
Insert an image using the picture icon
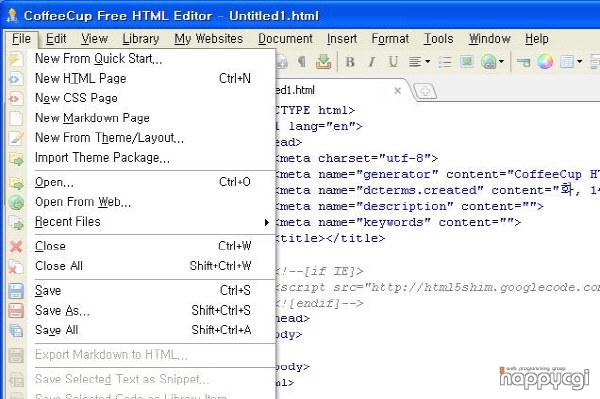[x=466, y=61]
